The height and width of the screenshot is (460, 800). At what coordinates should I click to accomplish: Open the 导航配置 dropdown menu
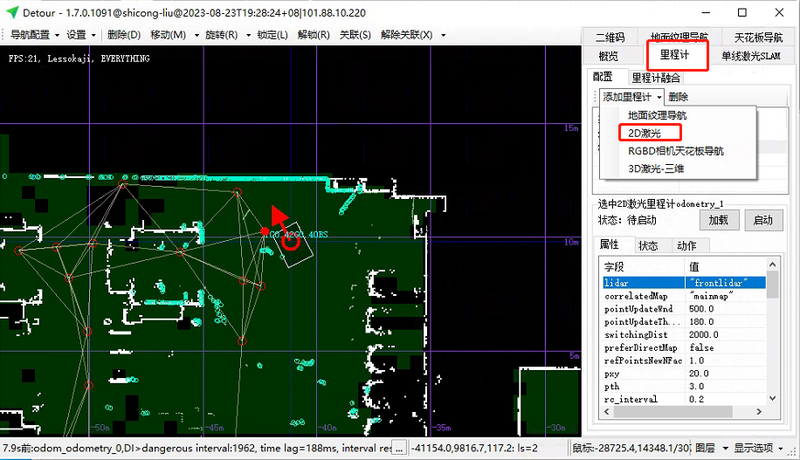click(x=32, y=35)
